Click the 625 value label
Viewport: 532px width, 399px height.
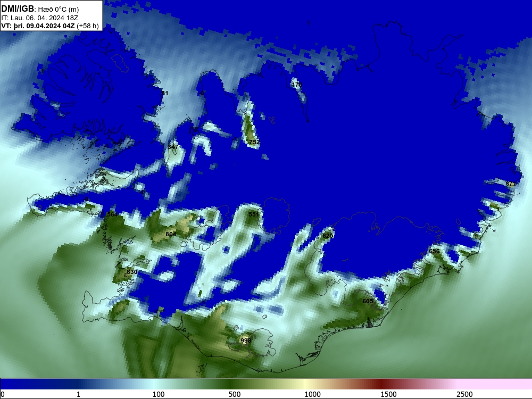coord(328,236)
